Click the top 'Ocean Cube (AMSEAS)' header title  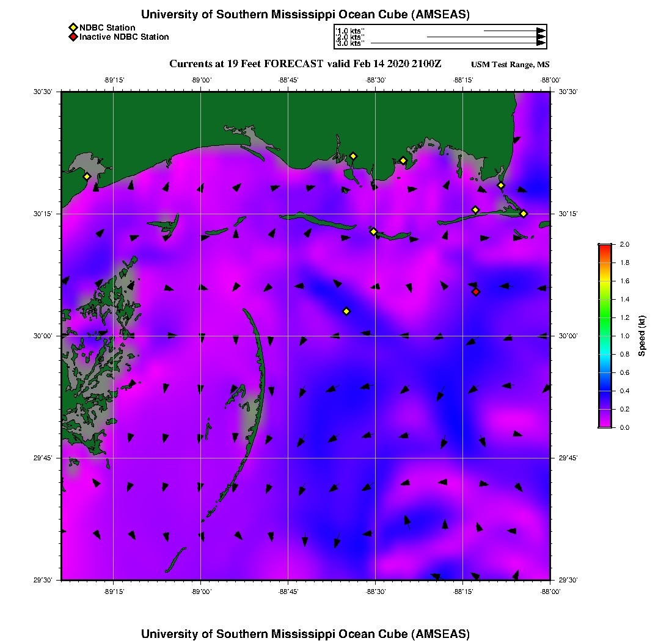click(x=305, y=15)
